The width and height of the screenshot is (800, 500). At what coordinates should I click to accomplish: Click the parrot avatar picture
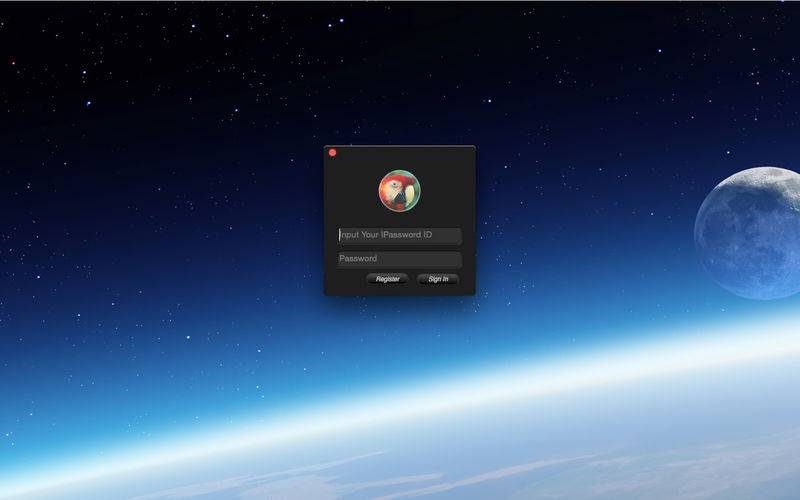[399, 190]
